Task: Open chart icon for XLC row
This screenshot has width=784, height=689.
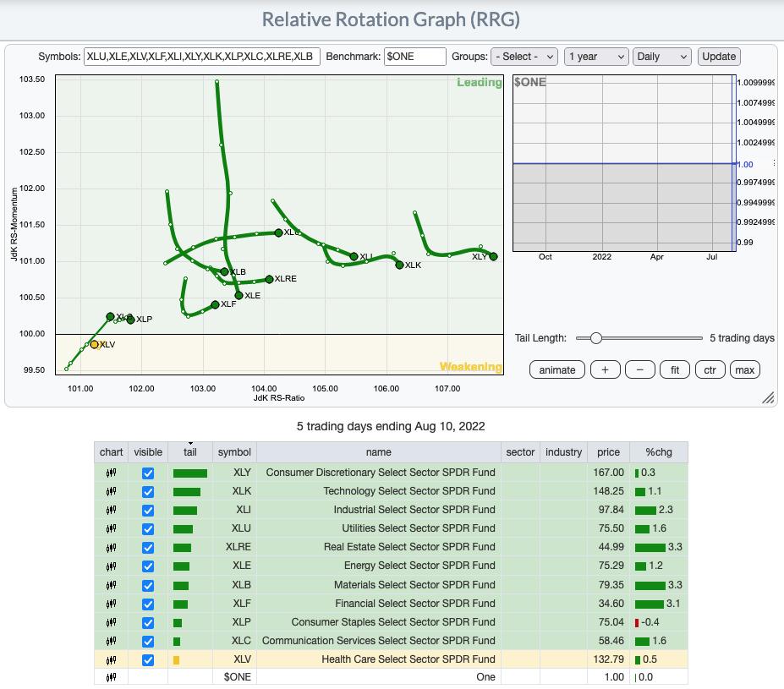Action: click(111, 641)
